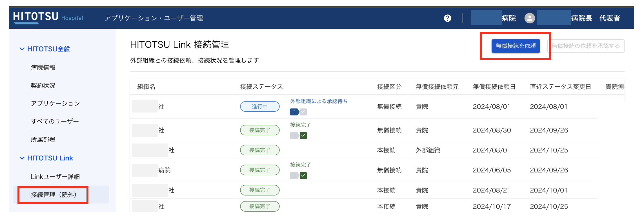Click the 組織名 column header
644x220 pixels.
146,87
